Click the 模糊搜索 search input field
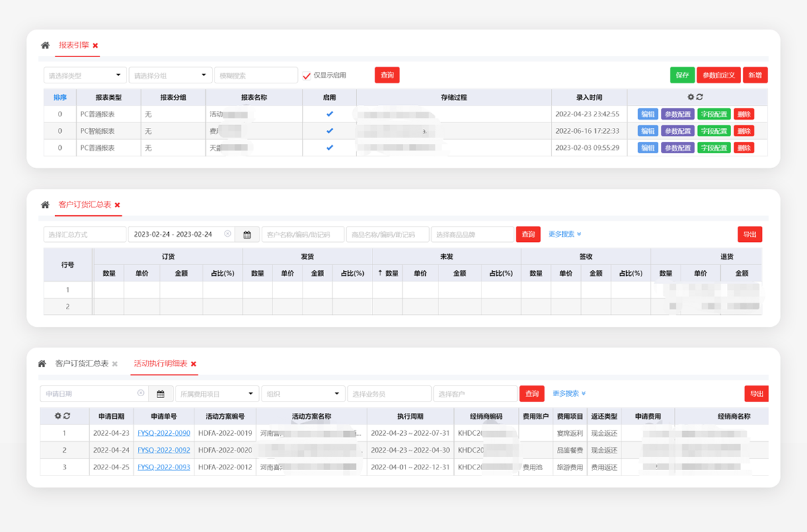 click(256, 75)
